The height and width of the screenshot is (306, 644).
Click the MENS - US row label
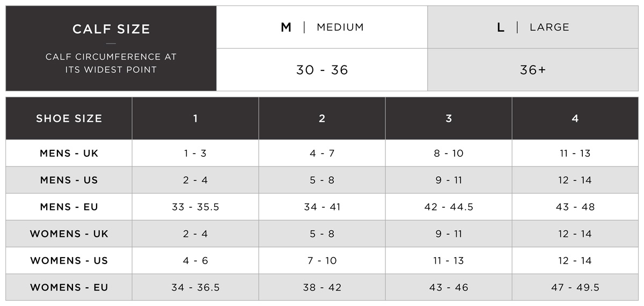tap(69, 180)
